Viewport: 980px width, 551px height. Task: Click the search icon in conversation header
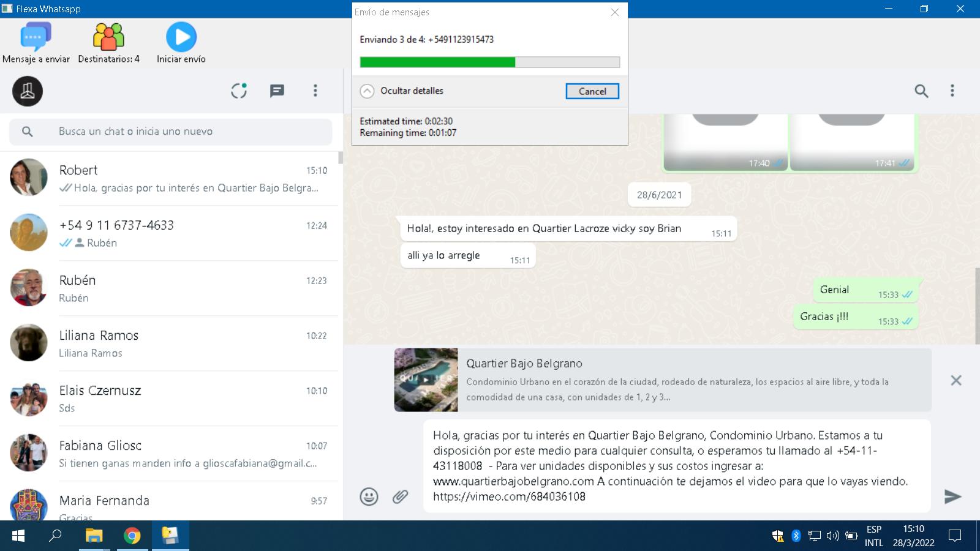coord(921,91)
